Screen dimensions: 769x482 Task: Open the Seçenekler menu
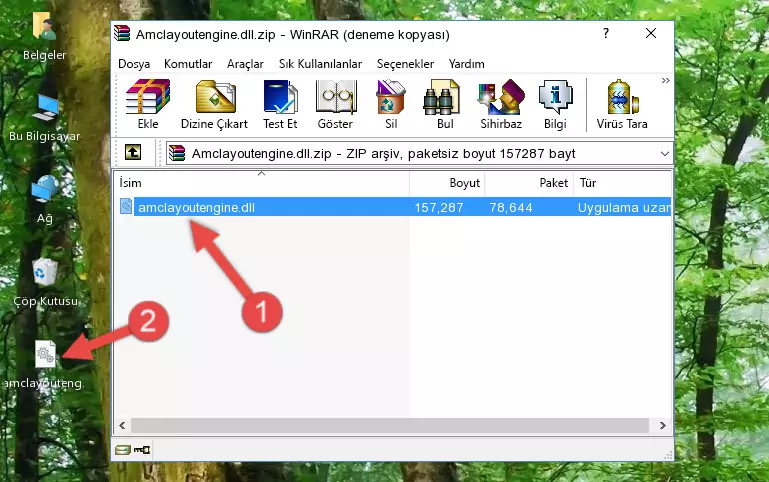(x=405, y=64)
